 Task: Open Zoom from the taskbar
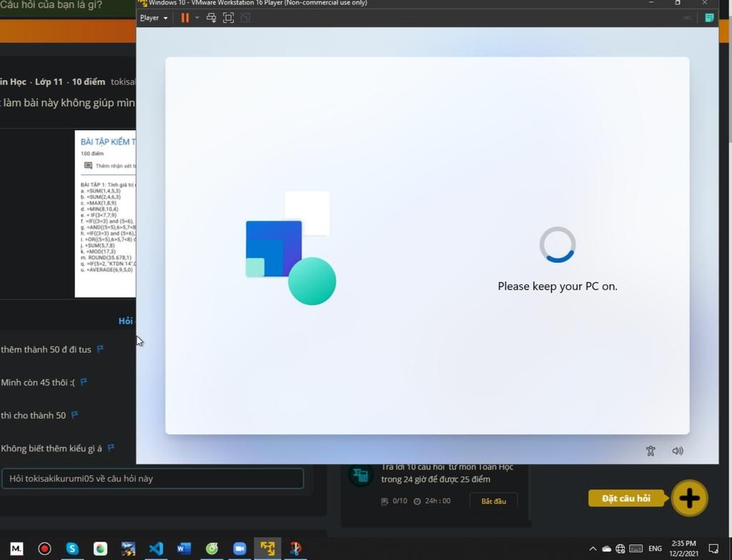click(239, 549)
